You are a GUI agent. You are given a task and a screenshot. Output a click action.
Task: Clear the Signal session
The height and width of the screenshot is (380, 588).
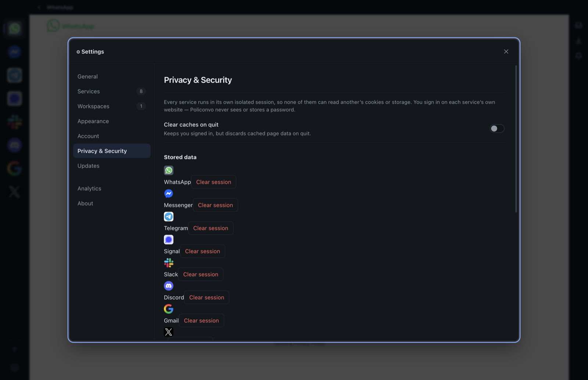pyautogui.click(x=202, y=251)
